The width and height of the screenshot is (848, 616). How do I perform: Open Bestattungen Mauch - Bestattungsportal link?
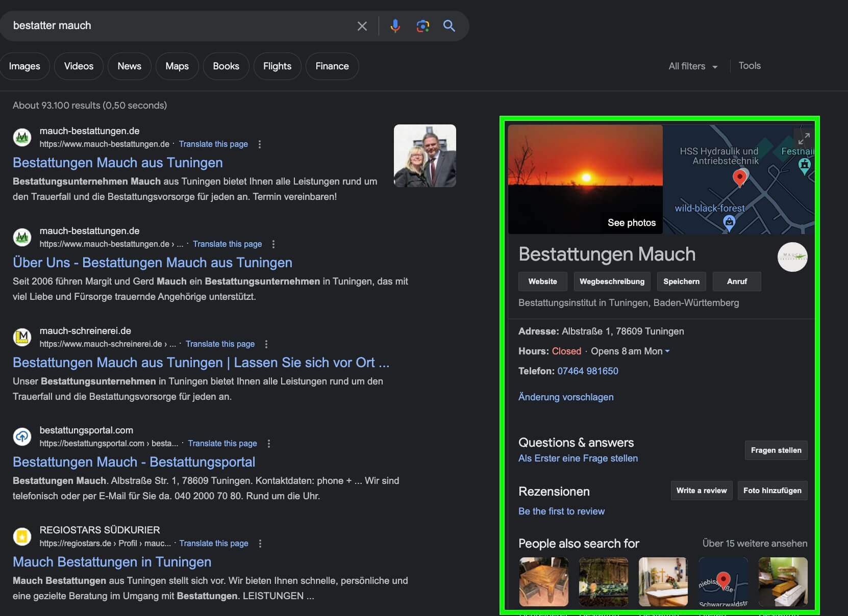pos(134,462)
